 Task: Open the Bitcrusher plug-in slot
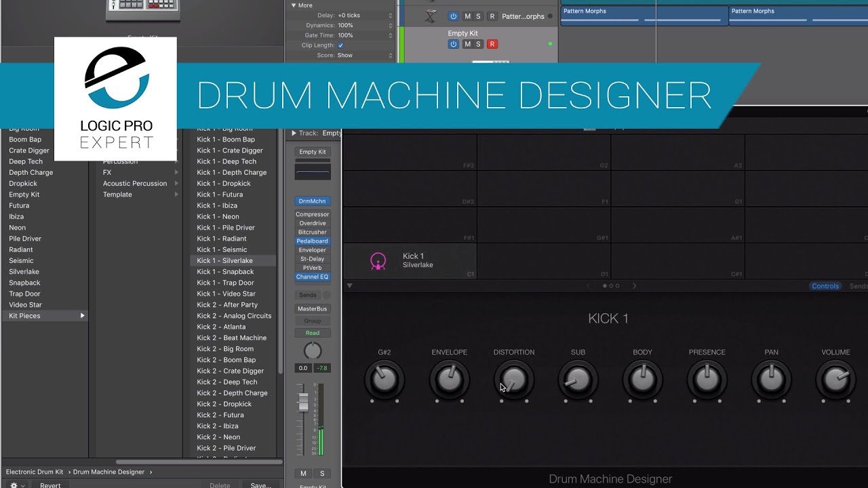pyautogui.click(x=313, y=232)
